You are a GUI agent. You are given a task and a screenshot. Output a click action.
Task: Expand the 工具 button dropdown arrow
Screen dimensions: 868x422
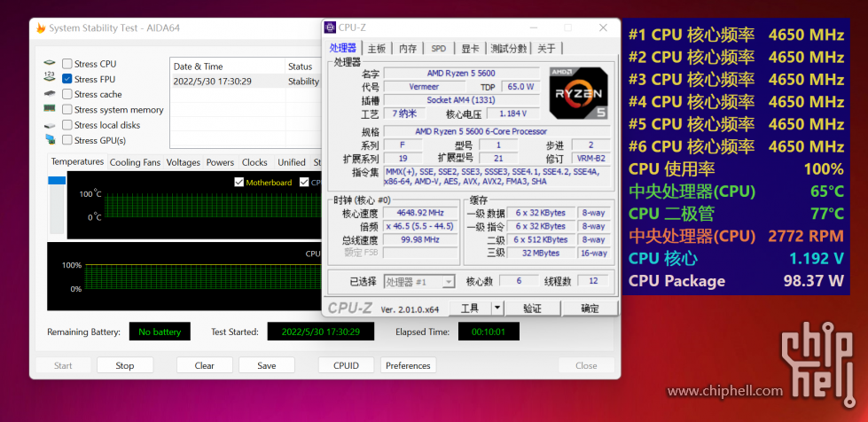click(497, 308)
